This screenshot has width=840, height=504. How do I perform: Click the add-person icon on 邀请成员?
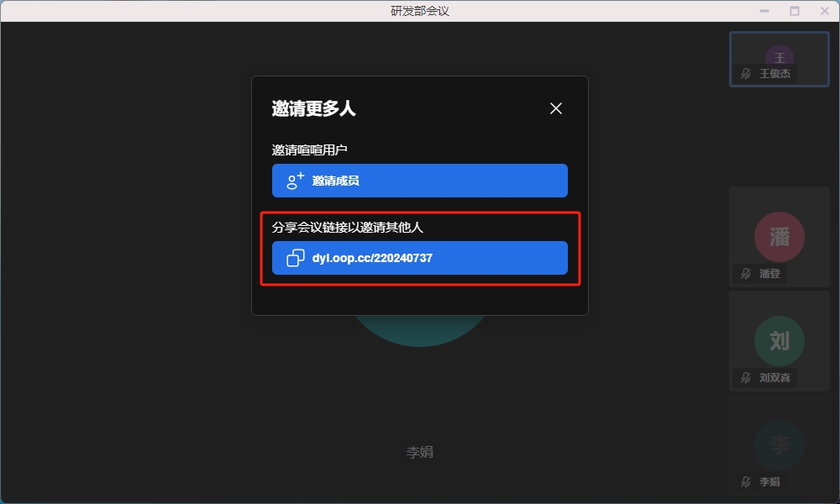tap(295, 181)
